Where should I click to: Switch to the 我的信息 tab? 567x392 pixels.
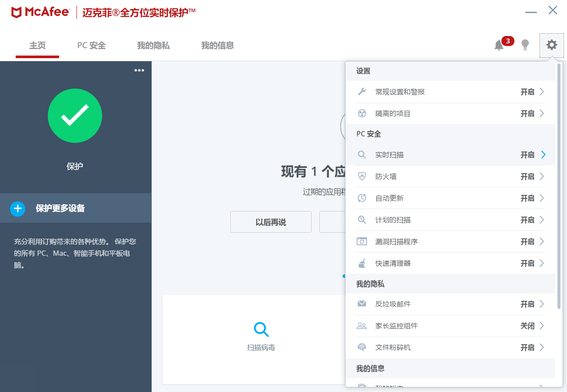(x=217, y=45)
